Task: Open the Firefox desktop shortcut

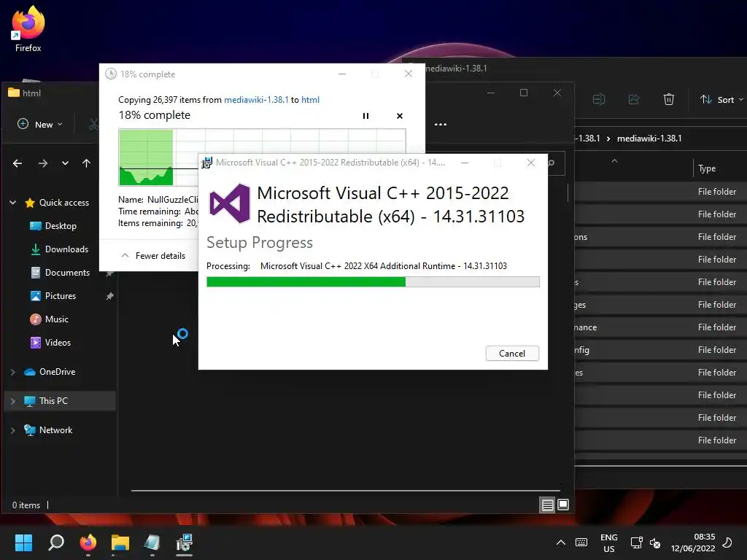Action: tap(28, 29)
